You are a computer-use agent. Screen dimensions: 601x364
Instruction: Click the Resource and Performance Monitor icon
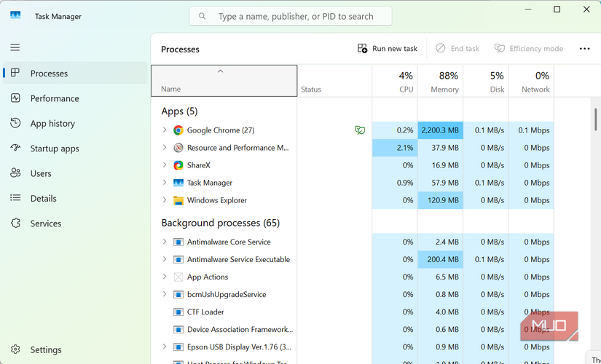178,148
